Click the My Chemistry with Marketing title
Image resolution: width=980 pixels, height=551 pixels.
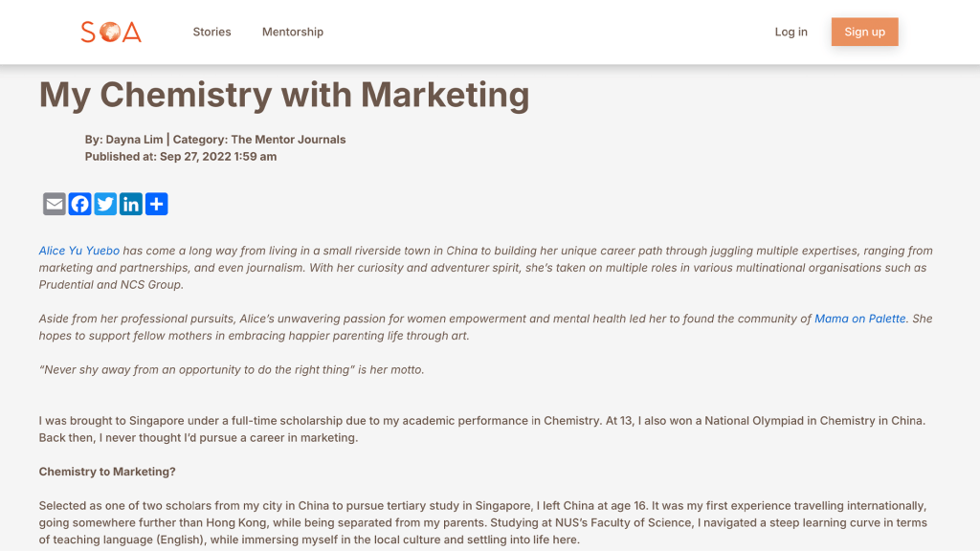click(284, 95)
